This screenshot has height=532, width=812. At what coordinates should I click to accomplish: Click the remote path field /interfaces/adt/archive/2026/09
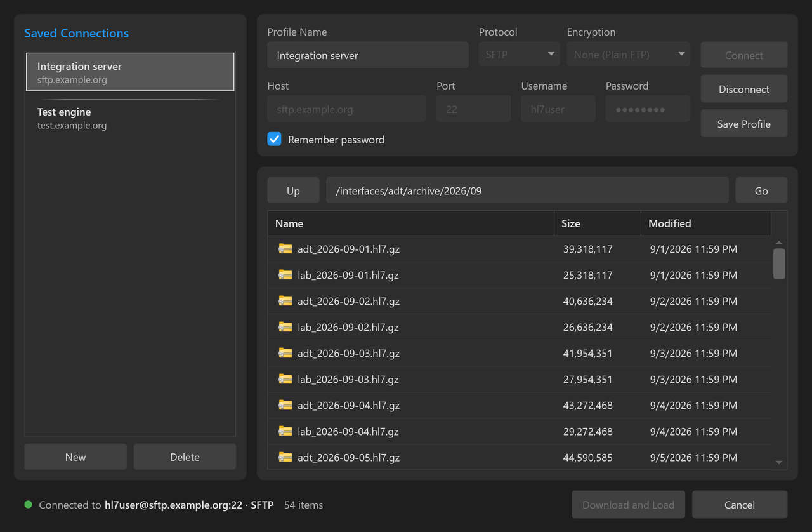click(527, 190)
